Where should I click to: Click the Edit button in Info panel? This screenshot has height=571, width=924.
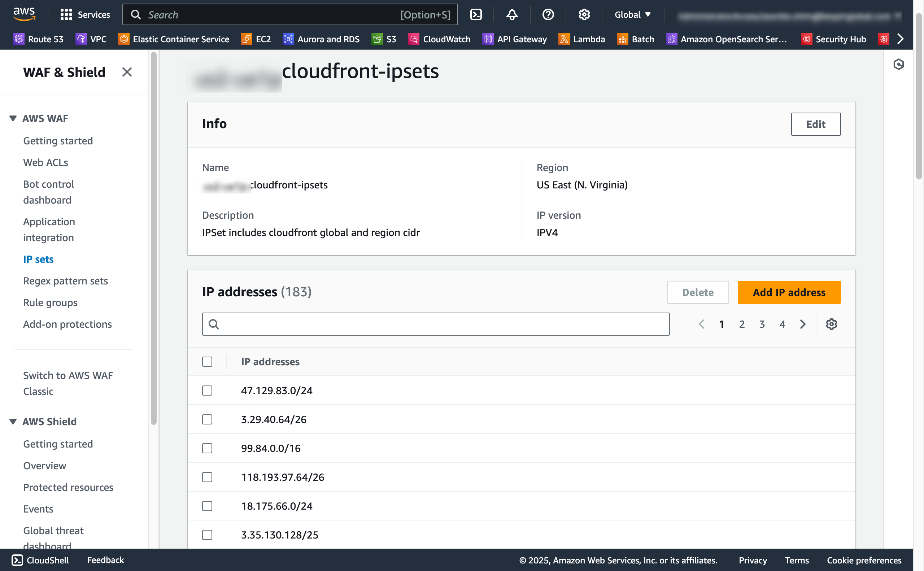coord(816,124)
